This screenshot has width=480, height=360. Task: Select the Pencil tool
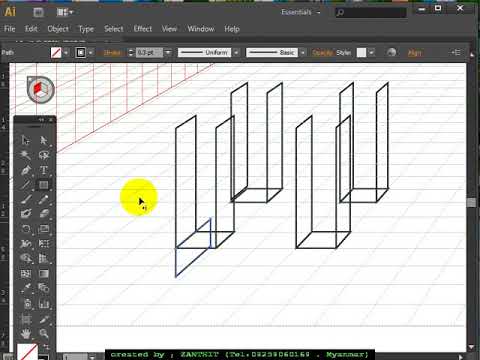[44, 199]
